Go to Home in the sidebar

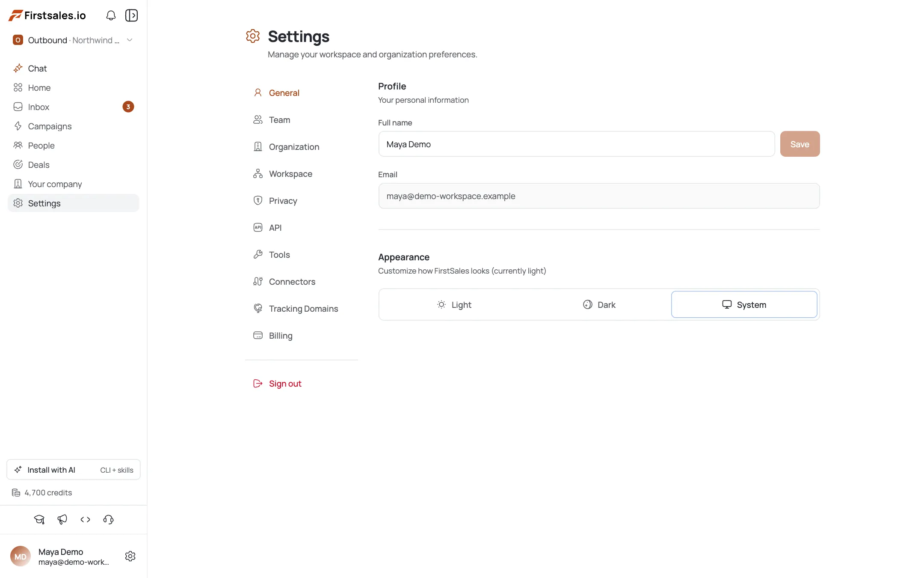click(x=74, y=88)
